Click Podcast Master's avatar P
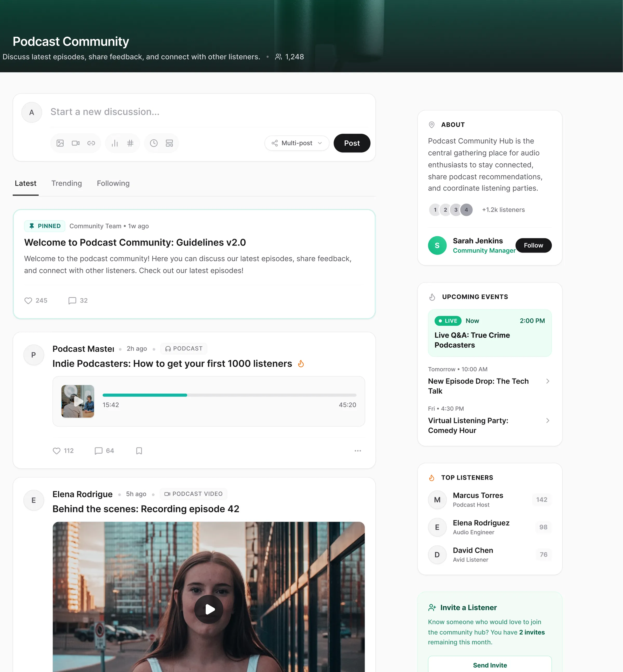623x672 pixels. (x=33, y=355)
